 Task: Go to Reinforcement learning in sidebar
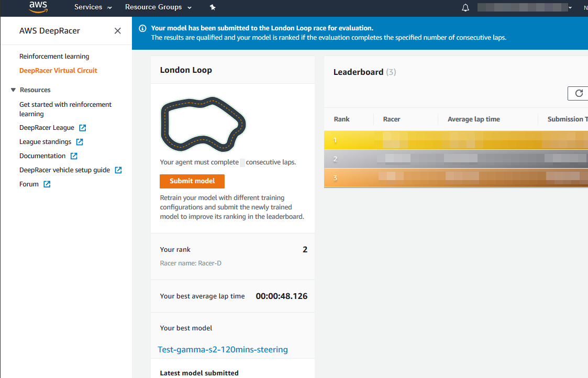pos(54,57)
